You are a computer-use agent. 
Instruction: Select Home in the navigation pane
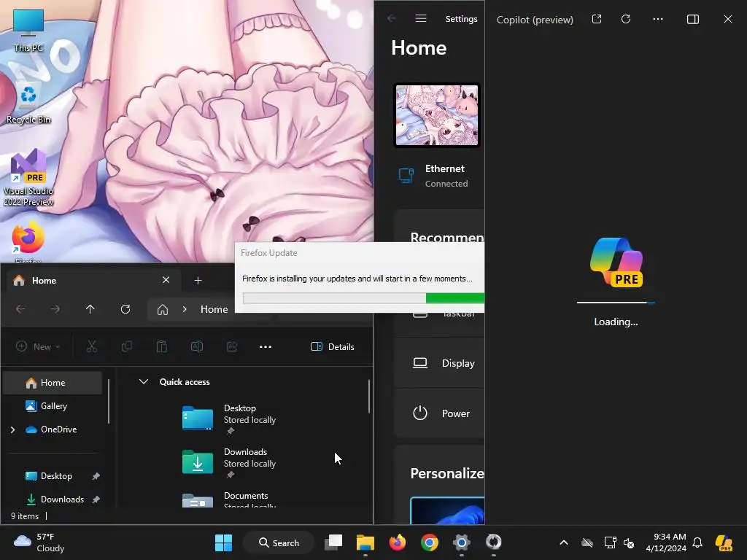tap(53, 383)
